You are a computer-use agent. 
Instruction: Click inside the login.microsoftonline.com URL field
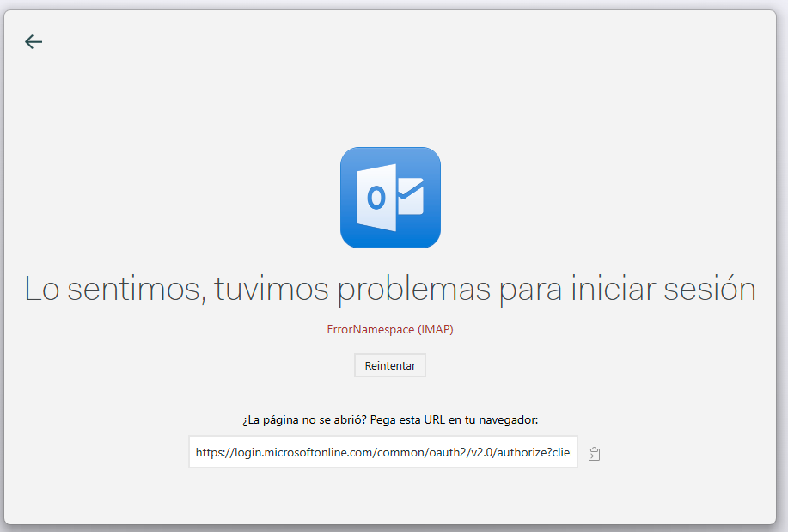point(382,452)
